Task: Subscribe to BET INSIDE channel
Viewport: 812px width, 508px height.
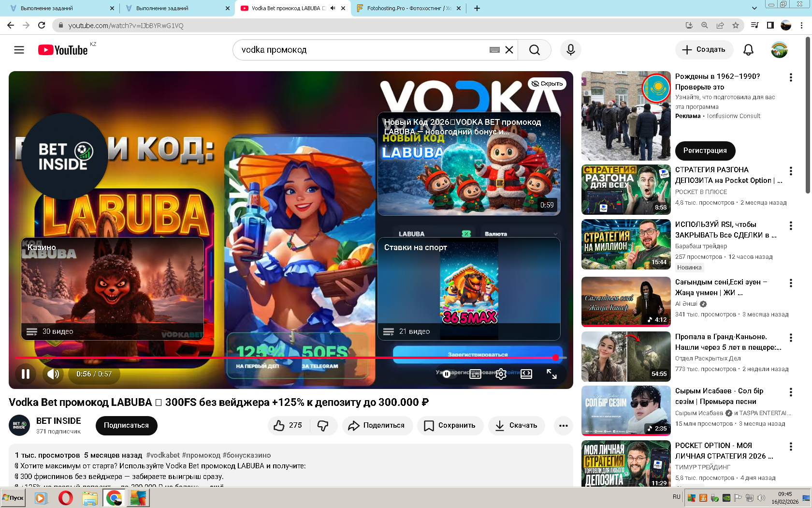Action: tap(126, 425)
